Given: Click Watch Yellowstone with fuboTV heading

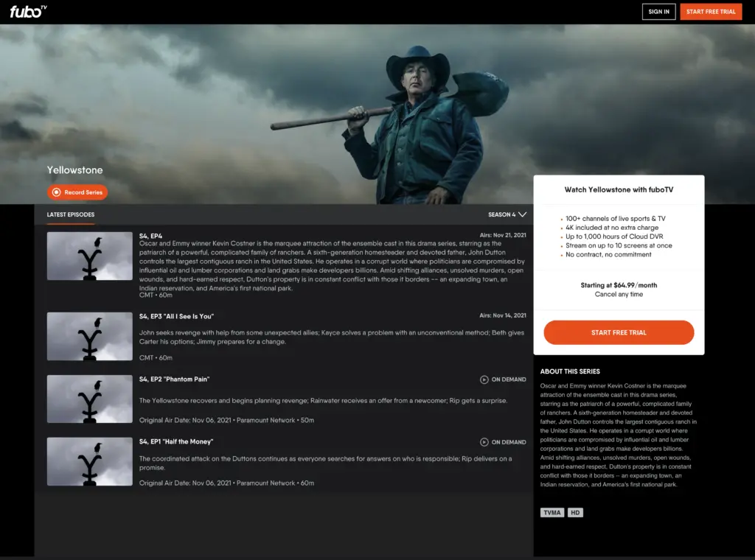Looking at the screenshot, I should coord(619,189).
